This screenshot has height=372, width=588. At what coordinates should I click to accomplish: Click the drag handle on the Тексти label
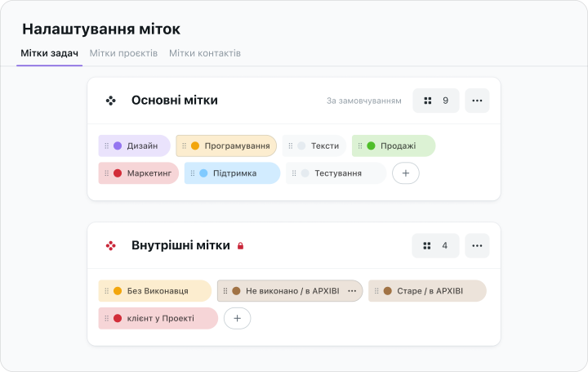290,146
